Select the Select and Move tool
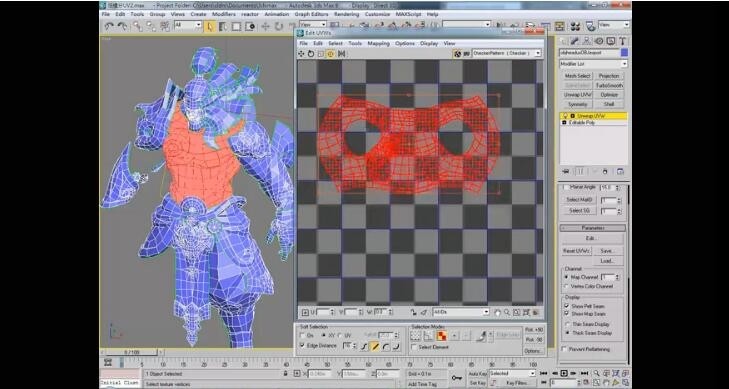The height and width of the screenshot is (389, 729). tap(265, 26)
